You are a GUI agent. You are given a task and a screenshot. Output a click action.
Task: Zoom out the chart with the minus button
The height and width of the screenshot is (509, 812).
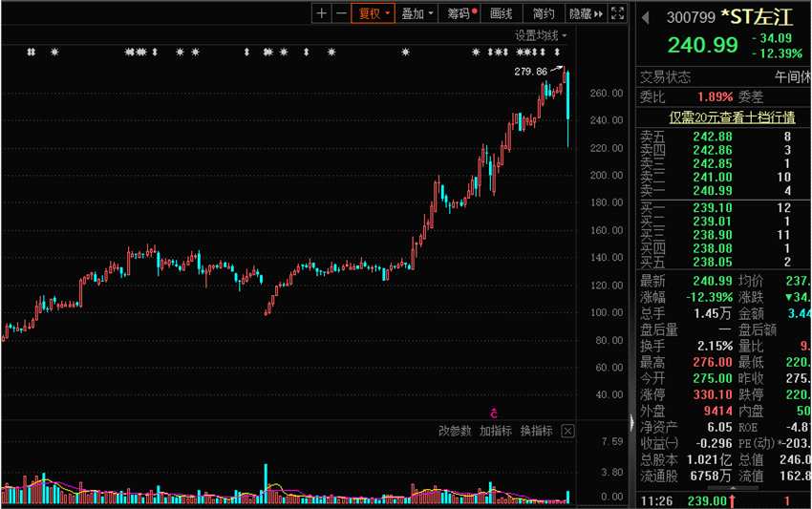point(341,13)
